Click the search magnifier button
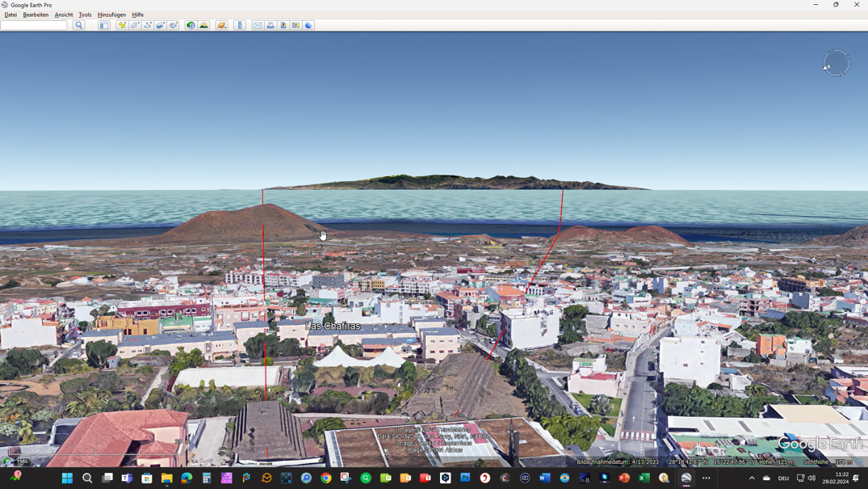 [x=79, y=26]
